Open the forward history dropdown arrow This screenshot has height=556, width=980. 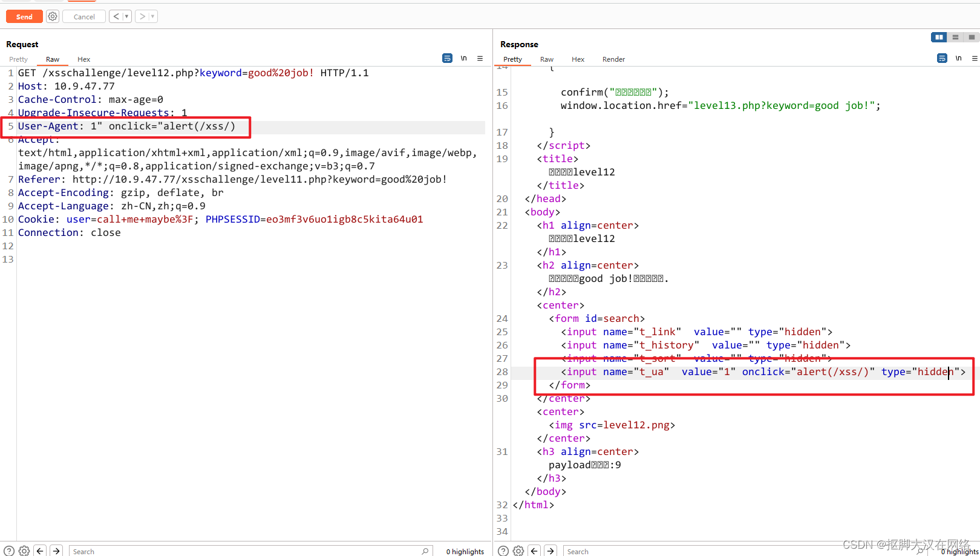153,16
